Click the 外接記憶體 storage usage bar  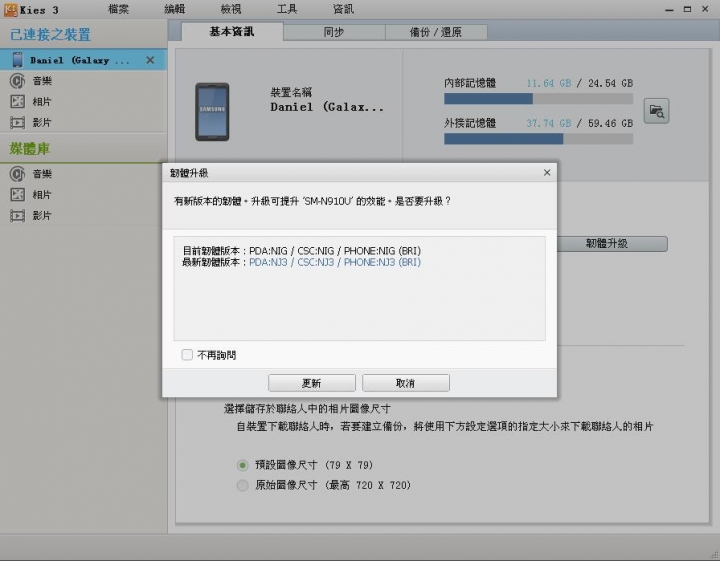pyautogui.click(x=538, y=139)
